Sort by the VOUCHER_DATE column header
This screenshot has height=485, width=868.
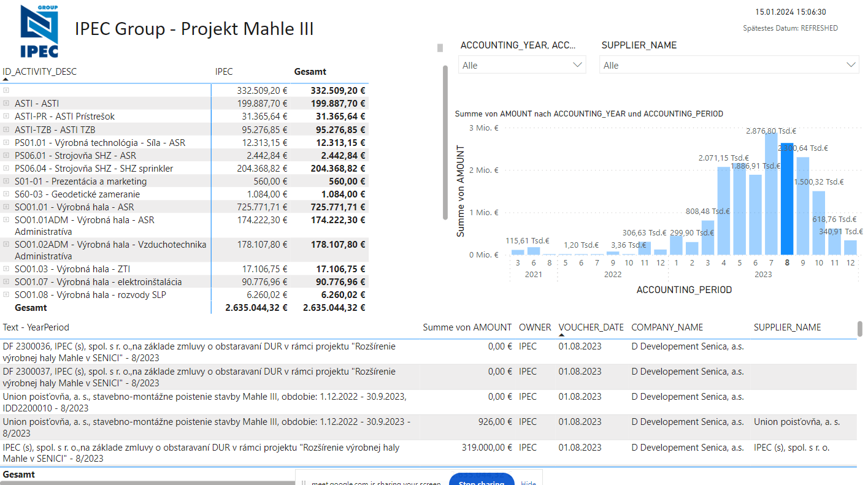pyautogui.click(x=591, y=327)
